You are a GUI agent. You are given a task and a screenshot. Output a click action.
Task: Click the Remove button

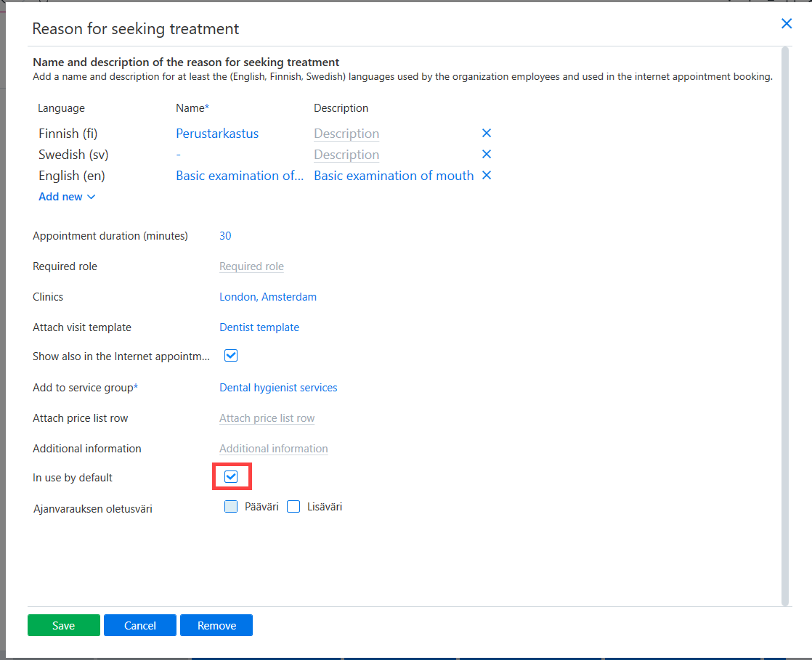tap(216, 625)
